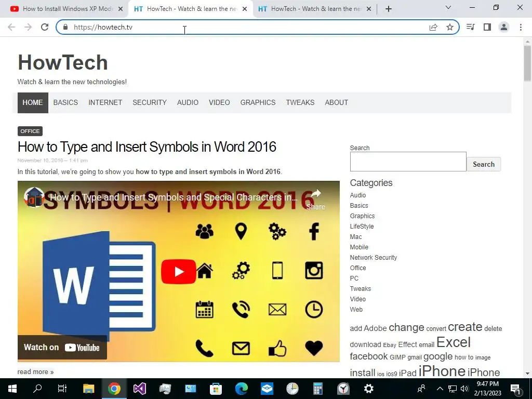The image size is (532, 399).
Task: Open Windows Start menu
Action: pyautogui.click(x=12, y=389)
